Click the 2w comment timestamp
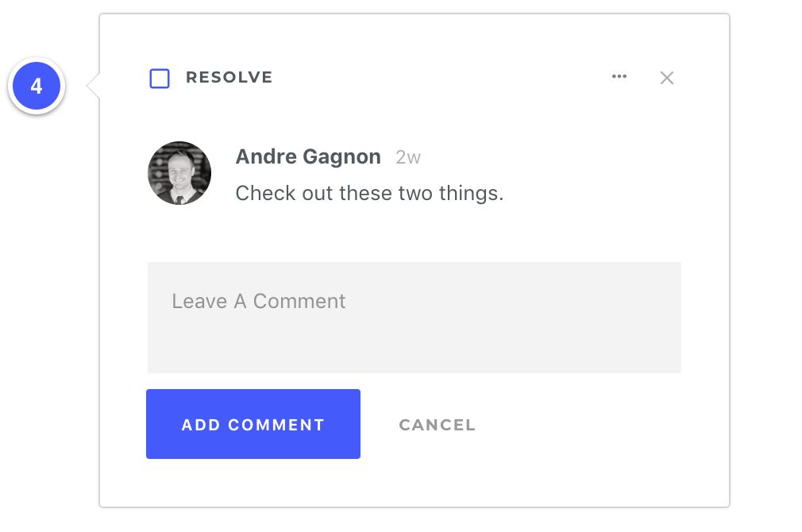The image size is (802, 532). point(408,158)
